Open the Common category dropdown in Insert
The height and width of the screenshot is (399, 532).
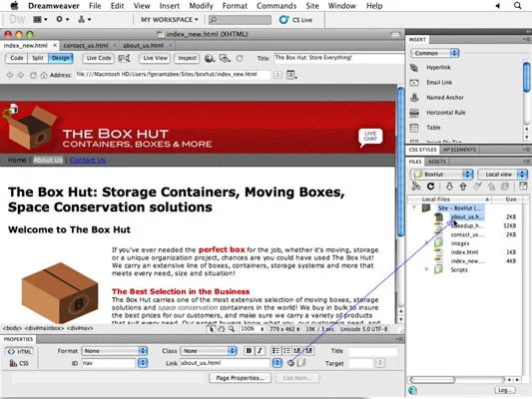[435, 53]
